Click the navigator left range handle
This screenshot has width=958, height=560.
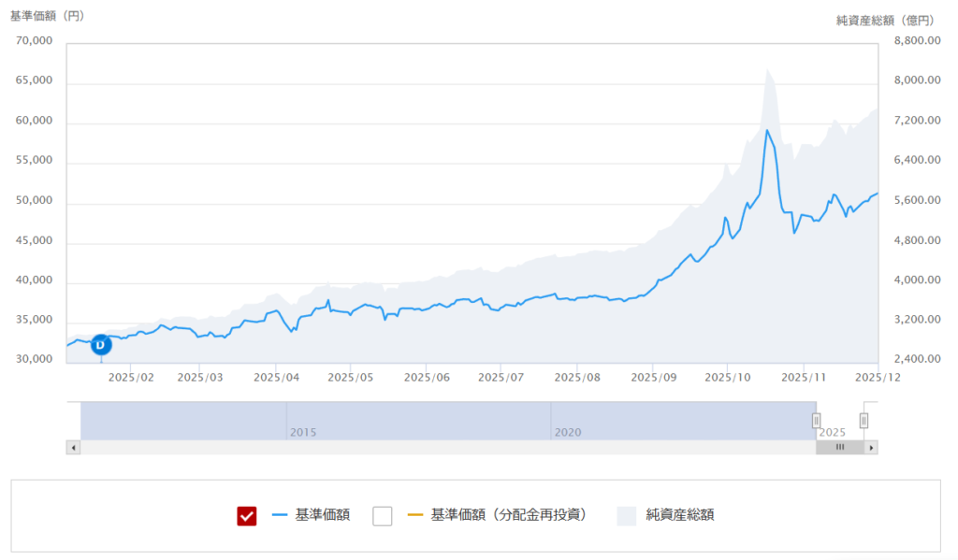point(816,421)
